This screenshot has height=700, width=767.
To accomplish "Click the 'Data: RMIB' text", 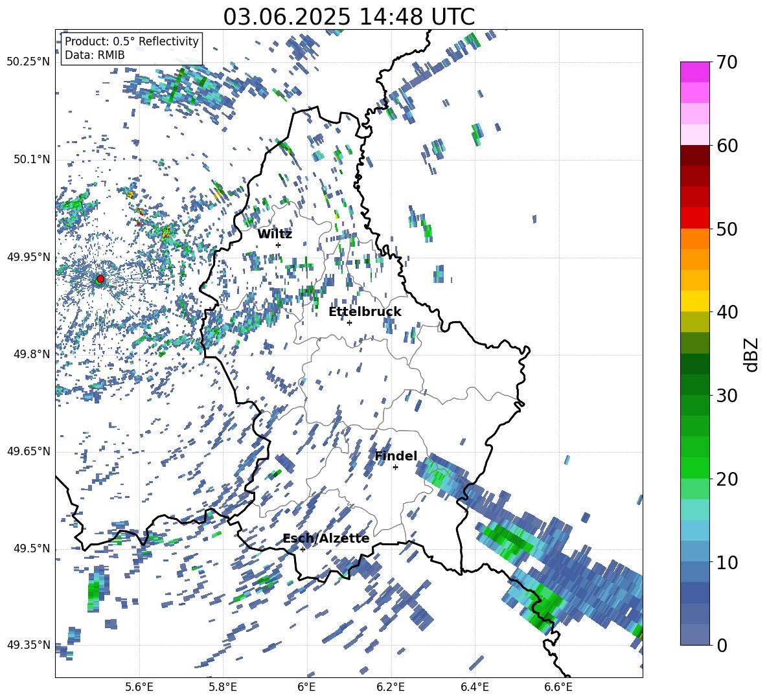I will (95, 55).
